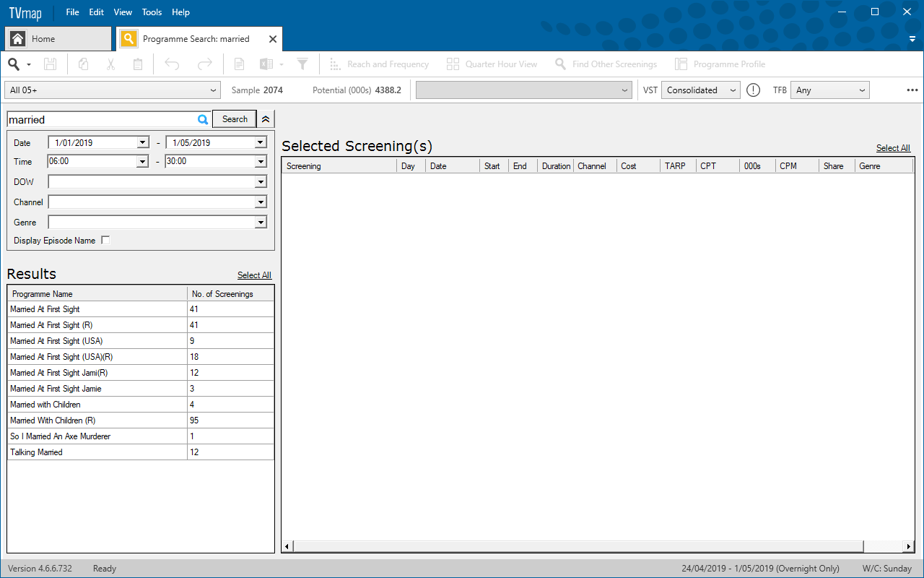
Task: Click the paste clipboard toolbar icon
Action: [138, 64]
